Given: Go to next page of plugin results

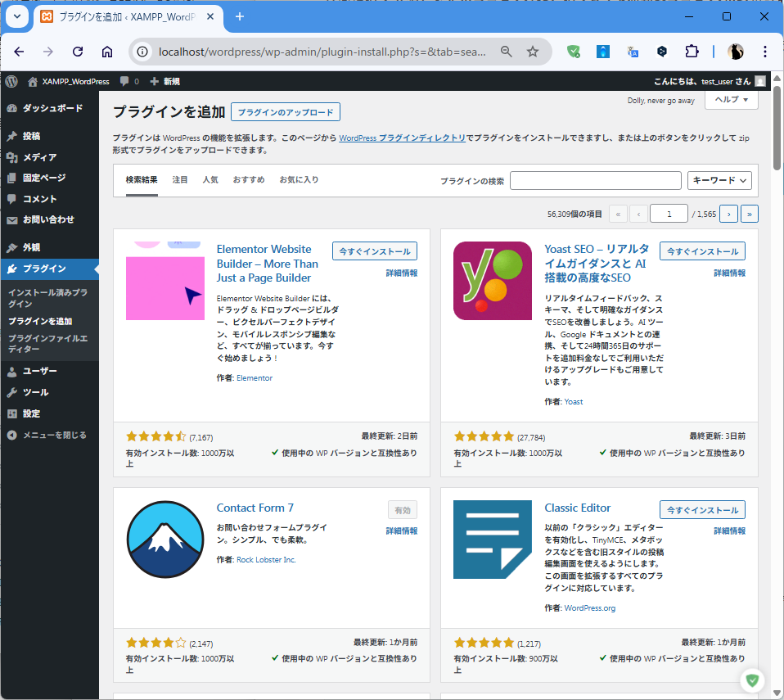Looking at the screenshot, I should (x=728, y=214).
